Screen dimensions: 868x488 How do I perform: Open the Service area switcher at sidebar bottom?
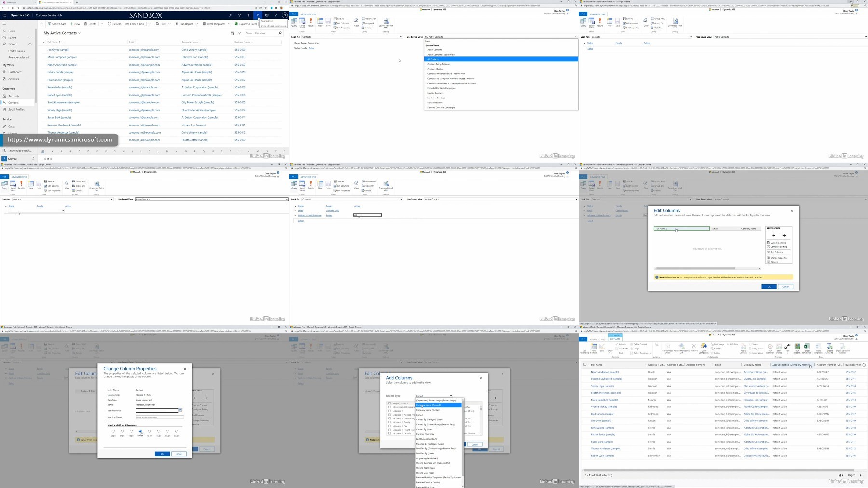point(18,158)
